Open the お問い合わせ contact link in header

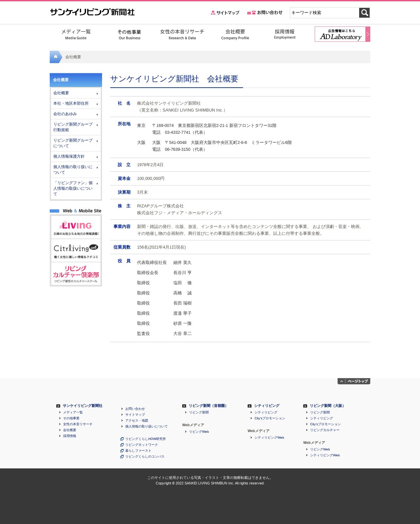coord(265,12)
